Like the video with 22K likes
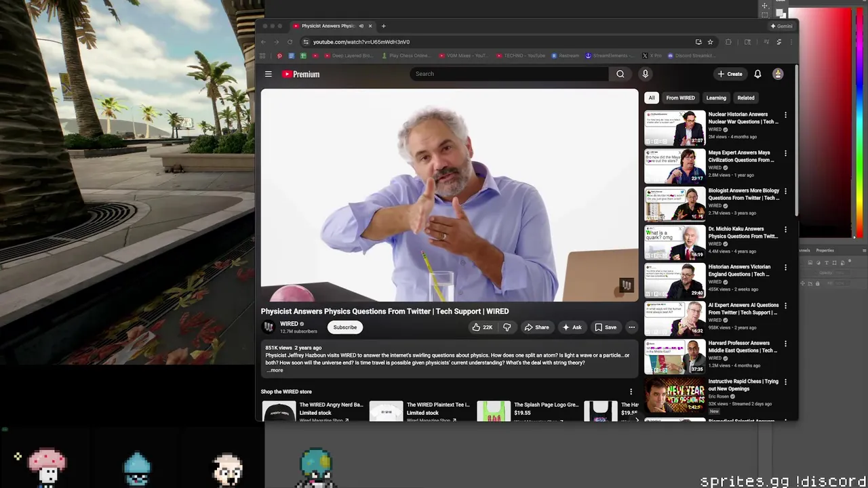868x488 pixels. pos(482,327)
